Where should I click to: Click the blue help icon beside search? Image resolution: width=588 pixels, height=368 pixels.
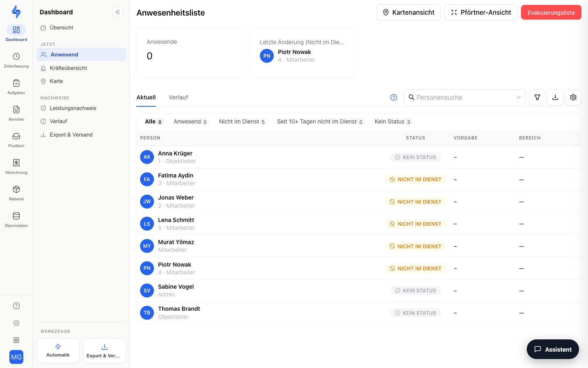pyautogui.click(x=394, y=97)
